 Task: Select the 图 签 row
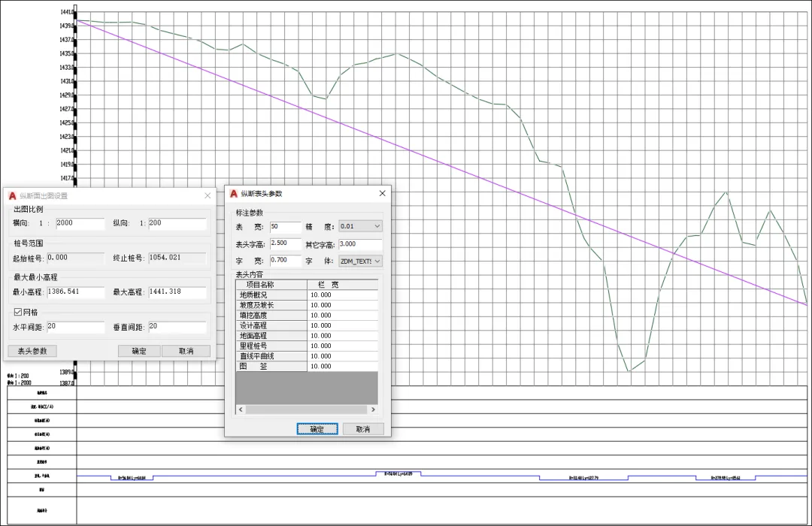point(307,367)
